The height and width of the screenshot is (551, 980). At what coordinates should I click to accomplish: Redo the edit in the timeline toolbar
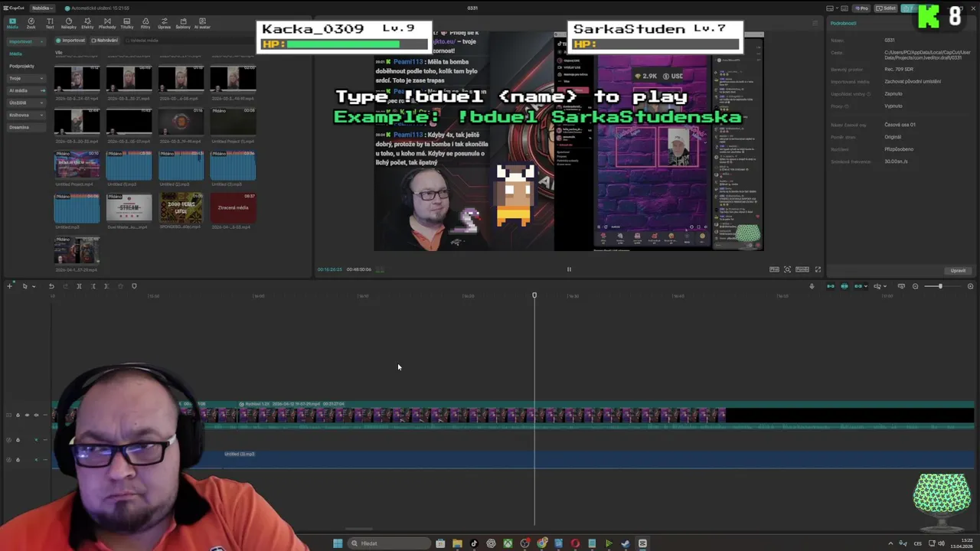(x=64, y=286)
